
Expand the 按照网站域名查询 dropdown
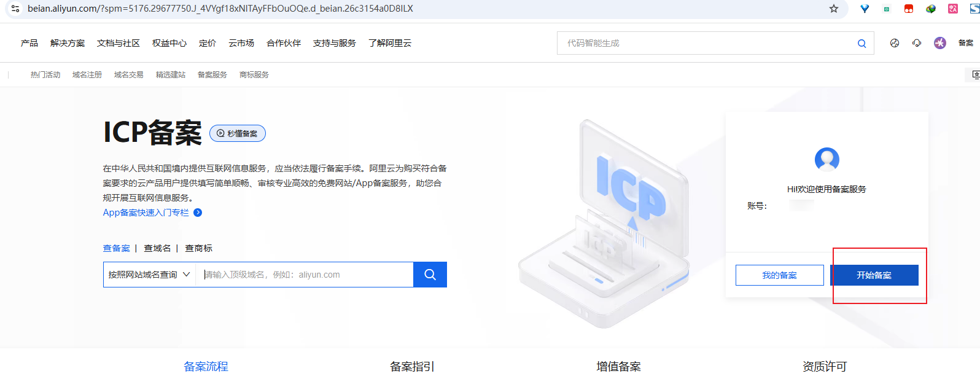tap(149, 275)
